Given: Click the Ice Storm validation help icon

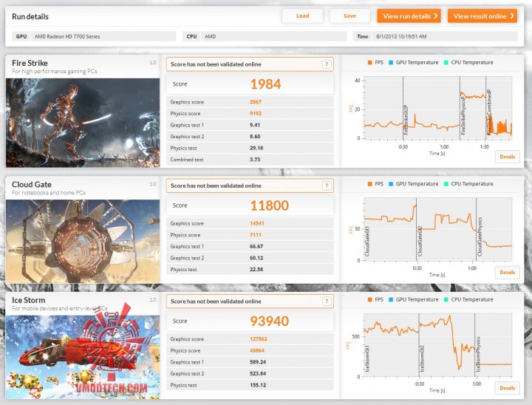Looking at the screenshot, I should point(327,301).
